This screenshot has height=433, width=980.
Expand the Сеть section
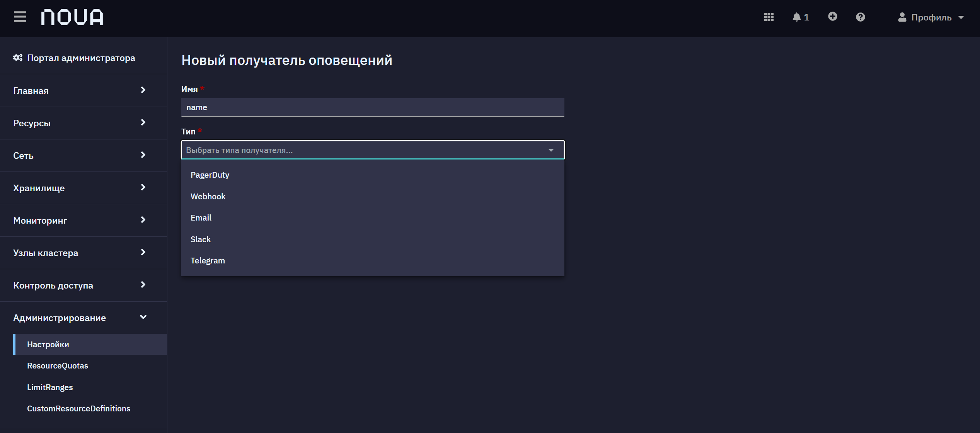coord(84,155)
